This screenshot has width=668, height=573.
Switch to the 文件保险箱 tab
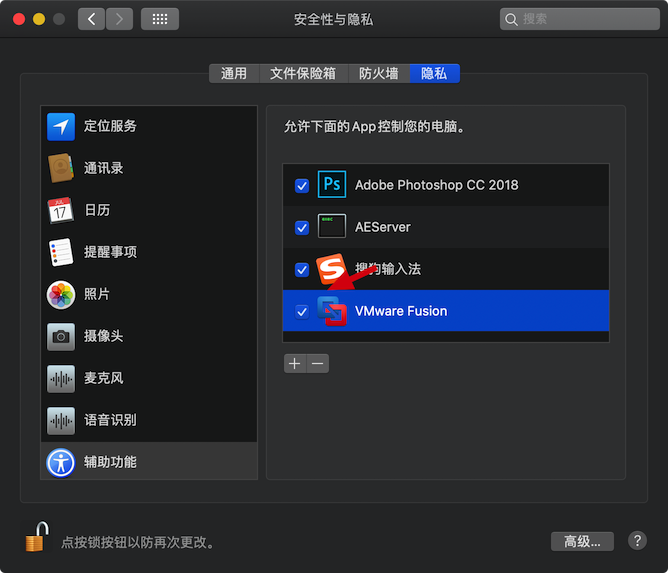(x=303, y=74)
